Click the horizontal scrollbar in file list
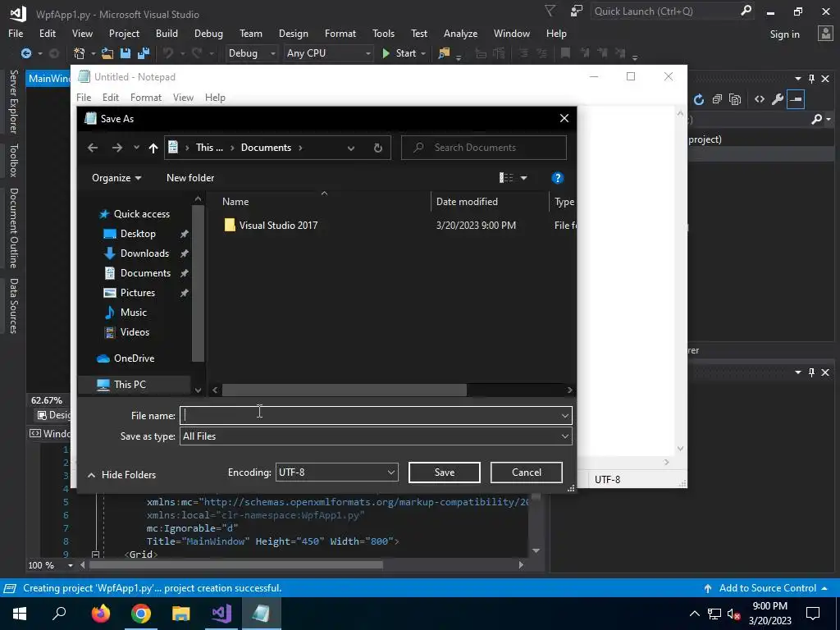Viewport: 840px width, 630px height. 344,390
